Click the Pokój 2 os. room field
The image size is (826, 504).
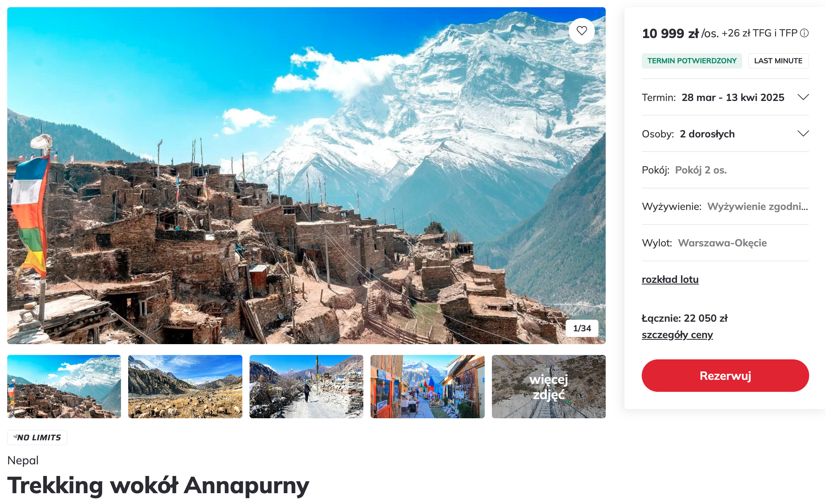tap(725, 170)
